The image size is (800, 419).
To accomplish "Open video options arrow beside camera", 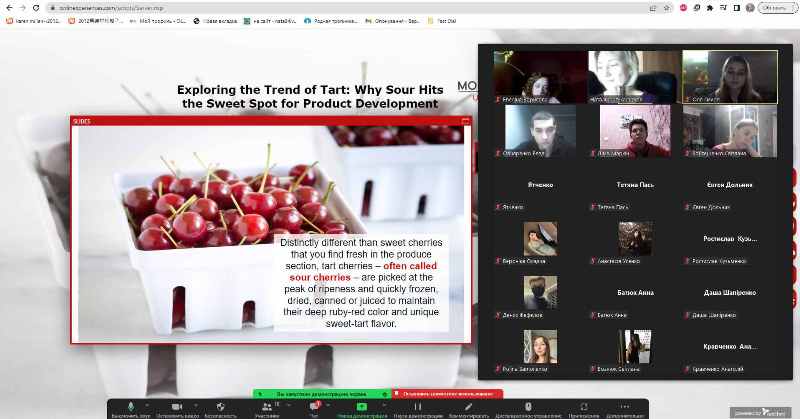I will (x=194, y=405).
